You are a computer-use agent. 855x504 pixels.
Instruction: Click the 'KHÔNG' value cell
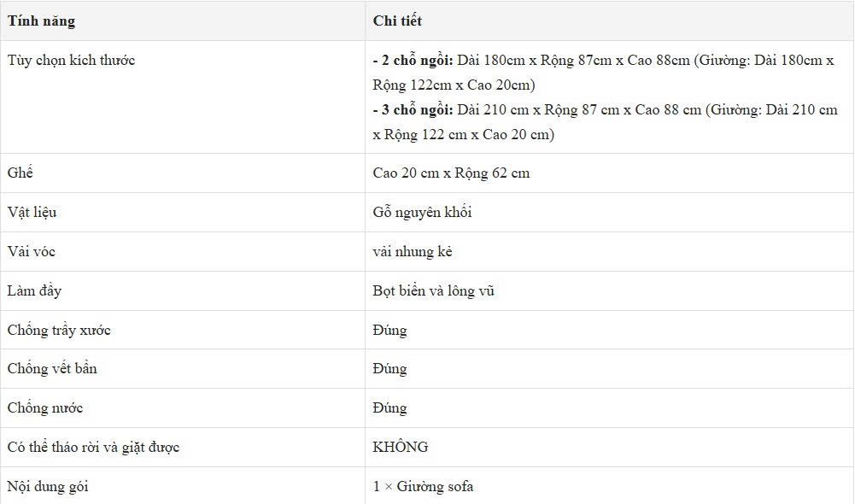click(x=609, y=448)
